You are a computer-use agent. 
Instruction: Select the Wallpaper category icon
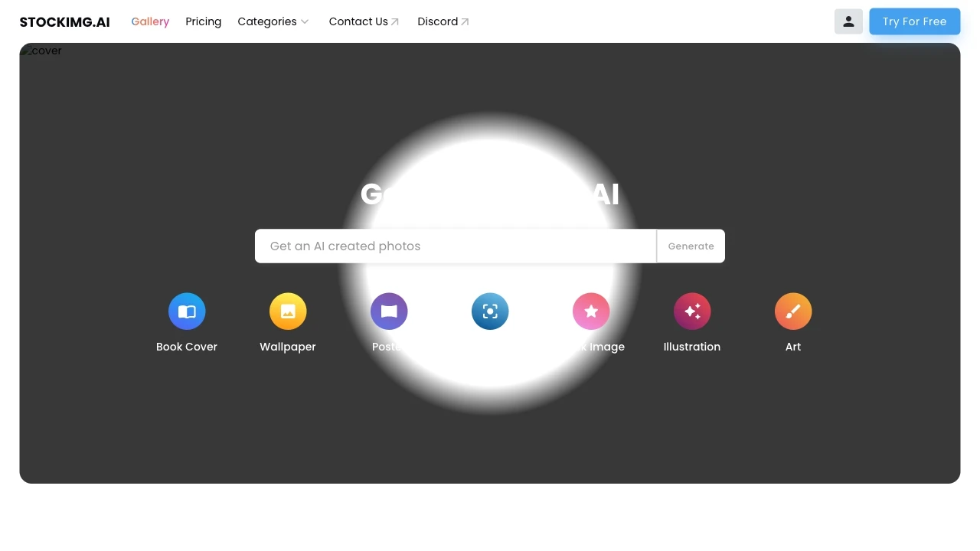click(288, 311)
